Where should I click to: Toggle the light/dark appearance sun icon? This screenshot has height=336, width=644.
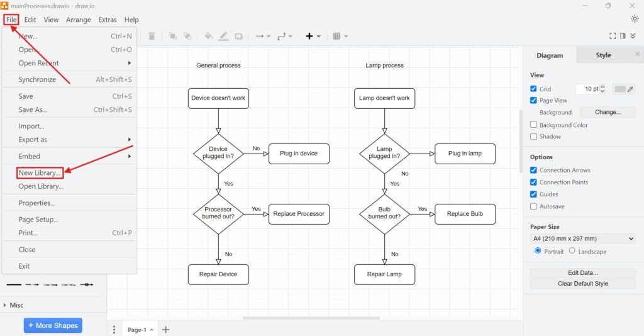coord(634,19)
